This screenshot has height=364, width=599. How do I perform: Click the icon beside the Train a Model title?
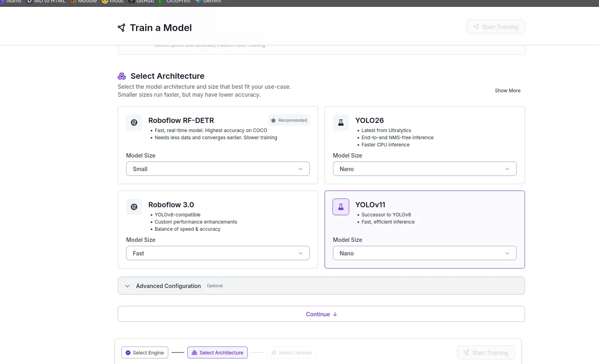coord(121,27)
